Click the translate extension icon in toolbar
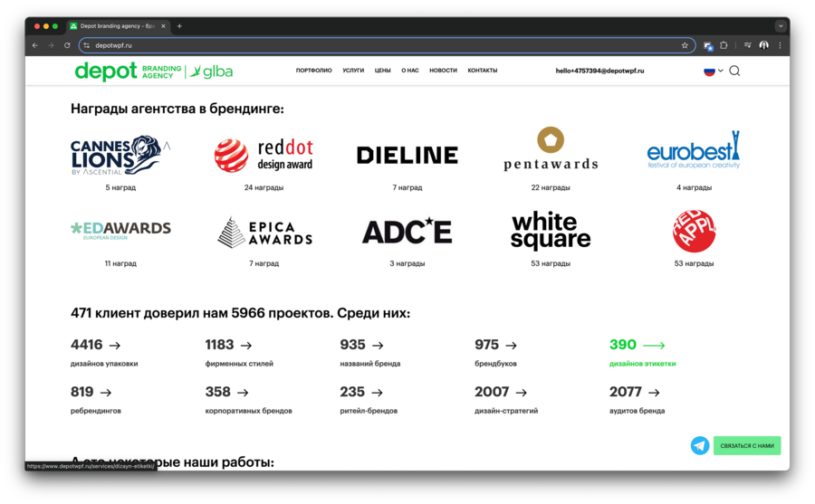The image size is (815, 504). pyautogui.click(x=708, y=46)
